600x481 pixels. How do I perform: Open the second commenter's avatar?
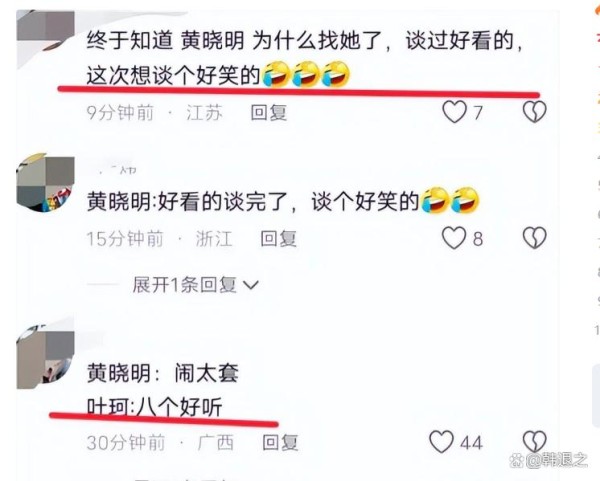pos(45,183)
